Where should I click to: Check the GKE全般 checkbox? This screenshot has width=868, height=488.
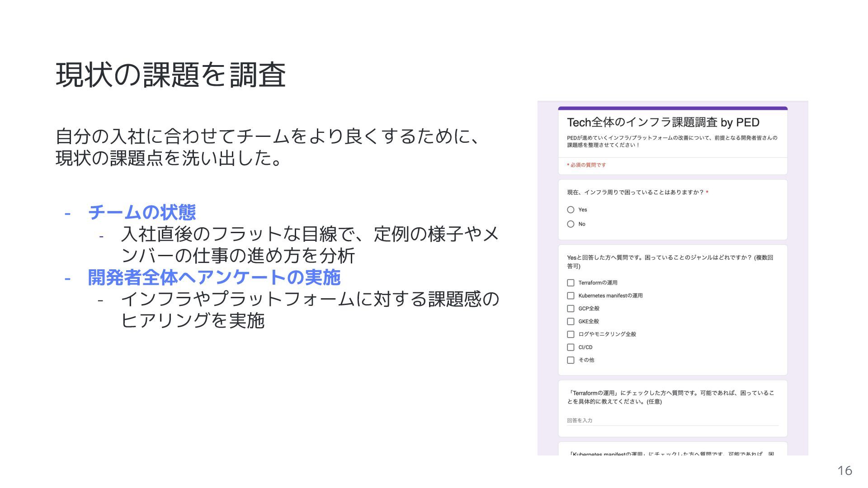571,321
